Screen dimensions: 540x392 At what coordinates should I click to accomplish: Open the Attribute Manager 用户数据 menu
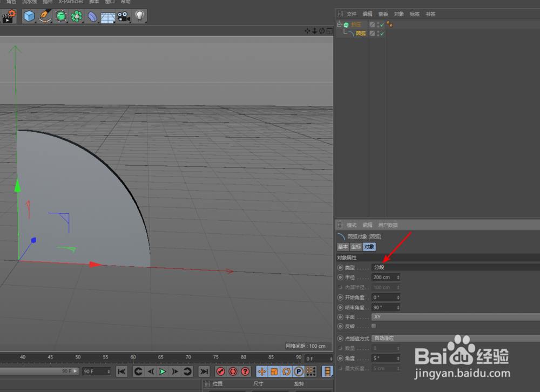pyautogui.click(x=388, y=225)
